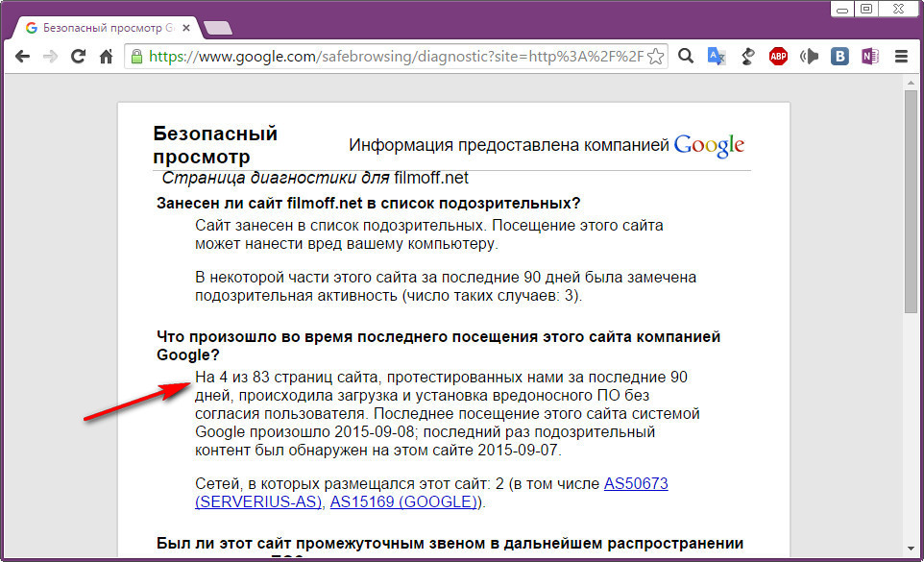Image resolution: width=924 pixels, height=562 pixels.
Task: Click 'Информация предоставлена компанией' text
Action: 509,145
